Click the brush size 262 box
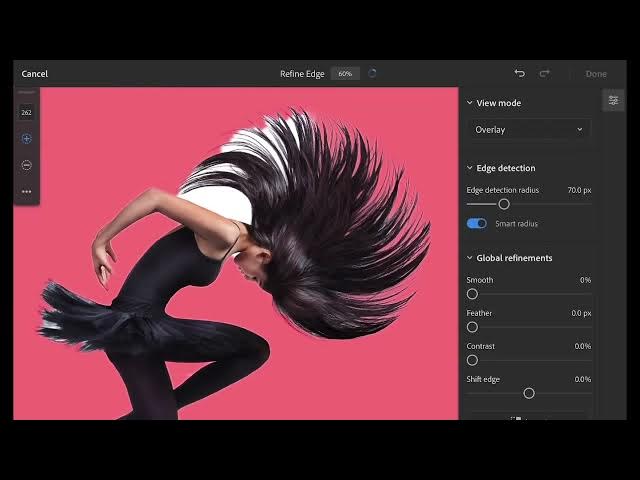 [x=27, y=112]
